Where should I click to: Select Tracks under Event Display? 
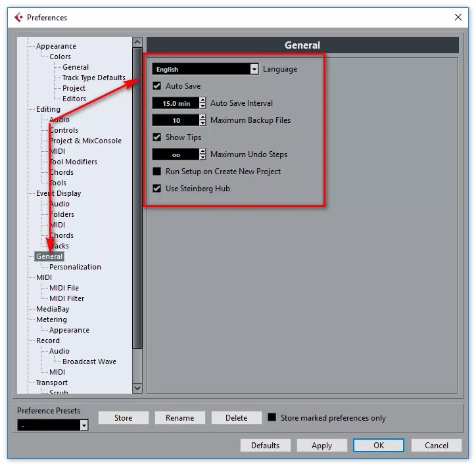pos(59,246)
